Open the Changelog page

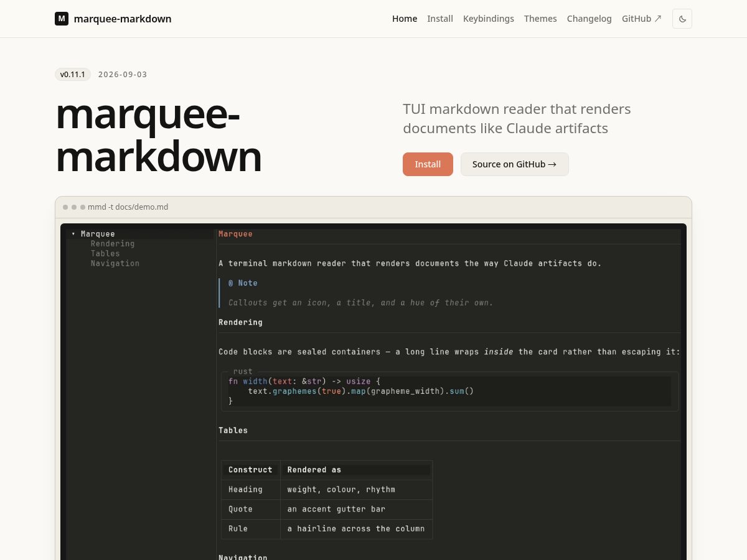coord(590,19)
